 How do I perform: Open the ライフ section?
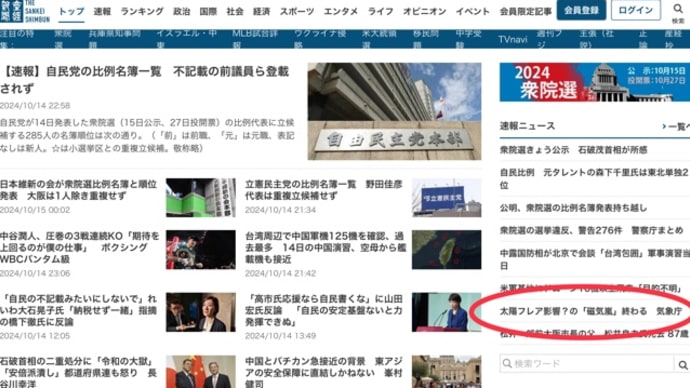coord(380,11)
